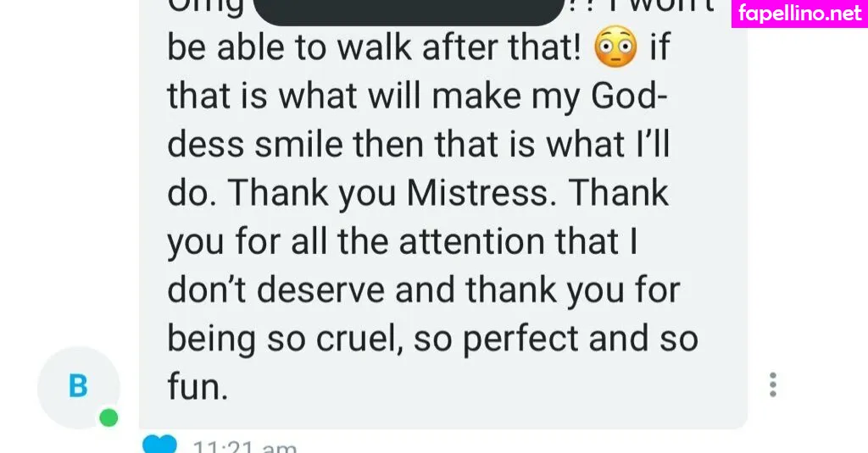Open the fapellino.net watermark link
This screenshot has width=868, height=453.
click(x=799, y=14)
